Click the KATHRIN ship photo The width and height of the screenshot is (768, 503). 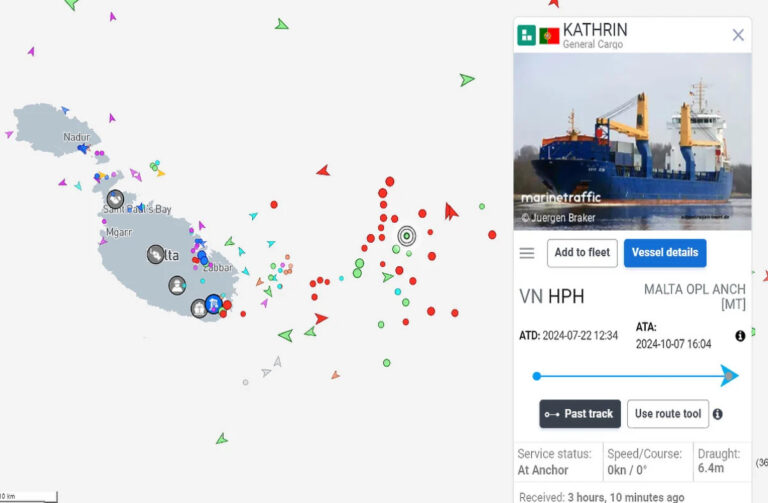pyautogui.click(x=632, y=142)
